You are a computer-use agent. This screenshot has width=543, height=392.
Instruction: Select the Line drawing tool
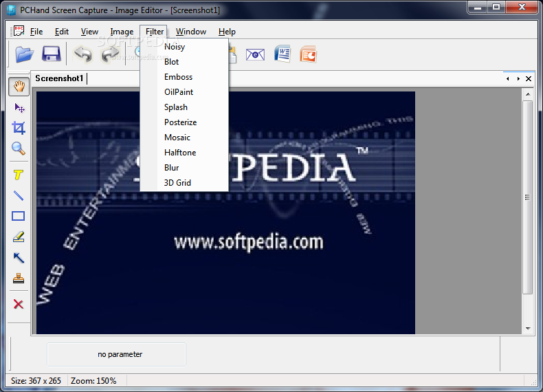click(x=19, y=196)
